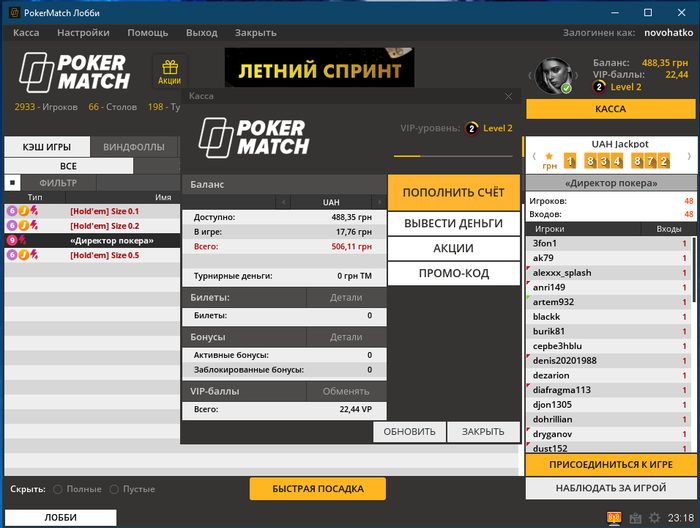The width and height of the screenshot is (700, 528).
Task: Sort by Входы column header
Action: tap(669, 229)
